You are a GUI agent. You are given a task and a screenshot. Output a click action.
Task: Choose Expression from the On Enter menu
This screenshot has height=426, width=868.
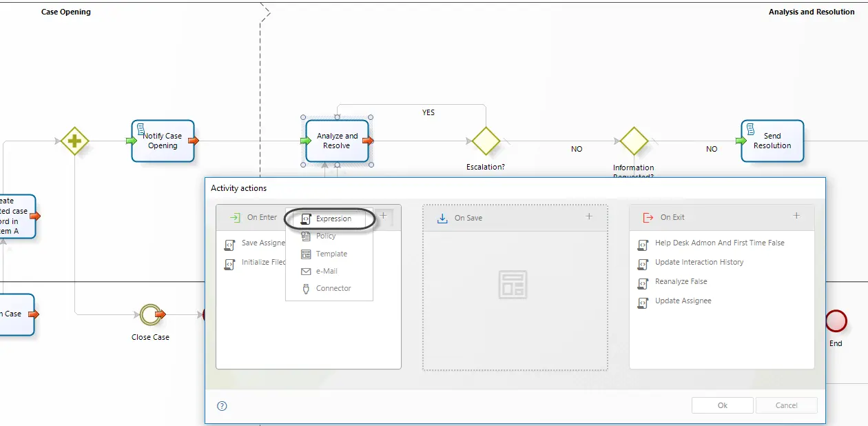click(333, 219)
